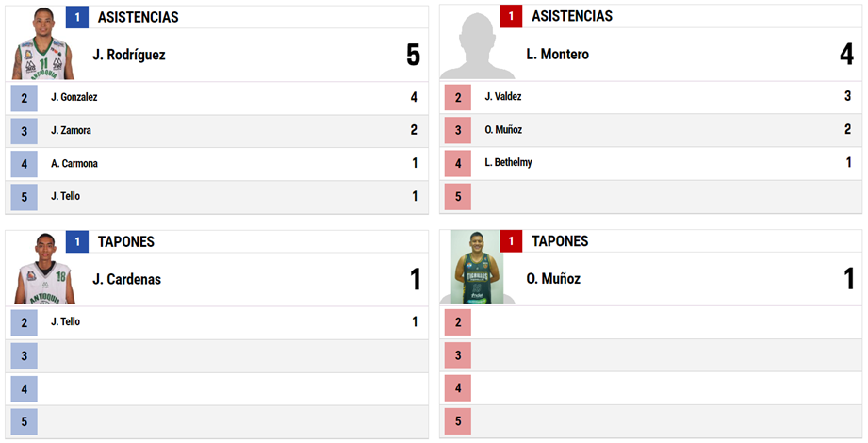Click red rank 1 badge beside right ASISTENCIAS

[x=511, y=17]
